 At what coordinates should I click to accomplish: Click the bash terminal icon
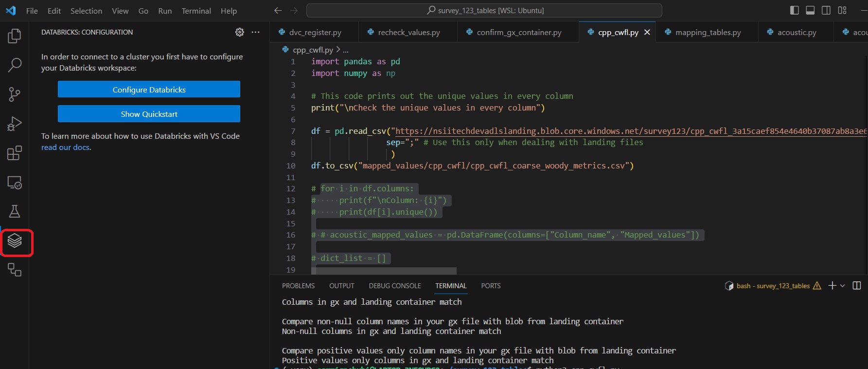pos(729,286)
